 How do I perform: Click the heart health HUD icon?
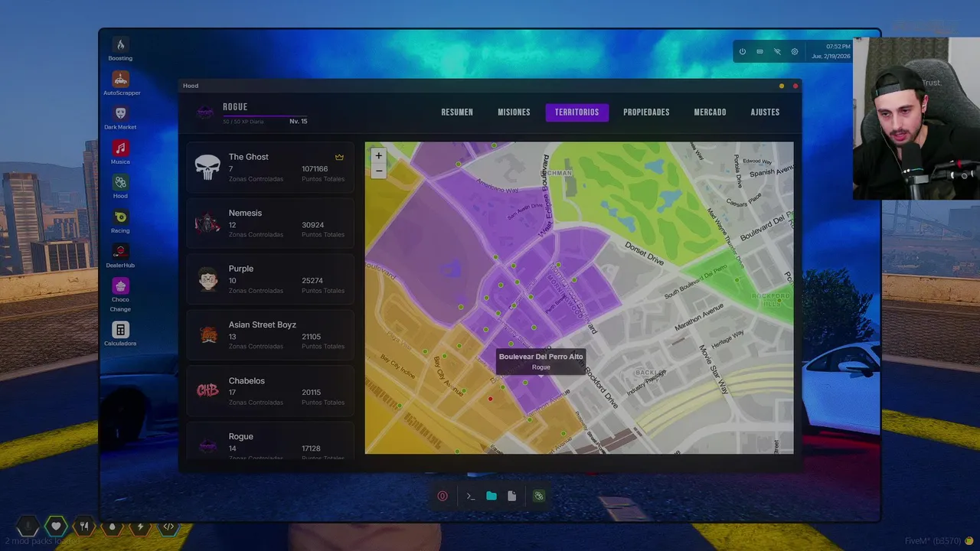(x=56, y=526)
